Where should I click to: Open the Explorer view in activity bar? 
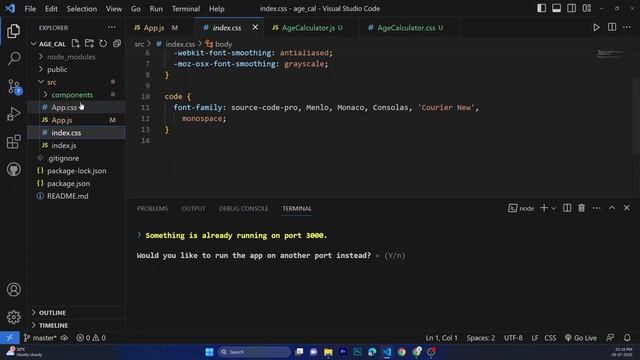(13, 31)
